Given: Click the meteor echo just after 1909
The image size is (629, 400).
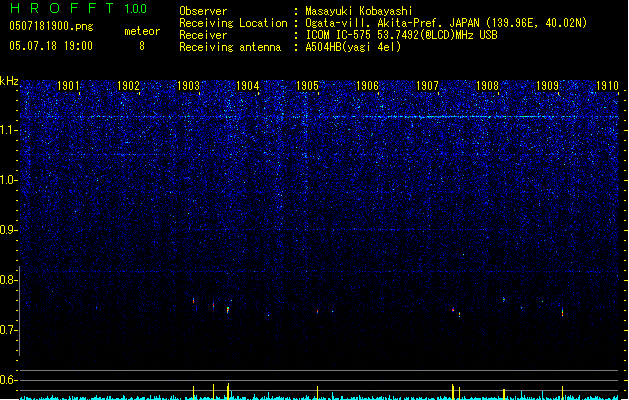Looking at the screenshot, I should point(562,313).
